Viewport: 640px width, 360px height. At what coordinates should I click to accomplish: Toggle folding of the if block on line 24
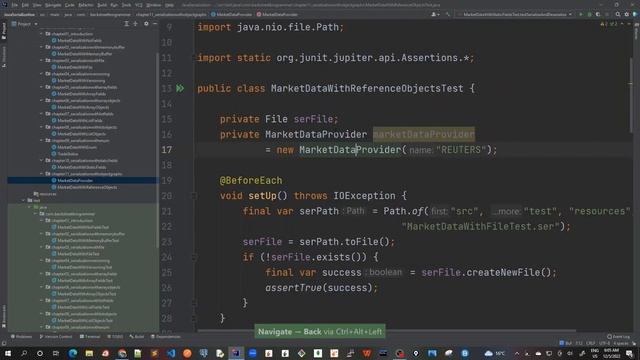195,257
